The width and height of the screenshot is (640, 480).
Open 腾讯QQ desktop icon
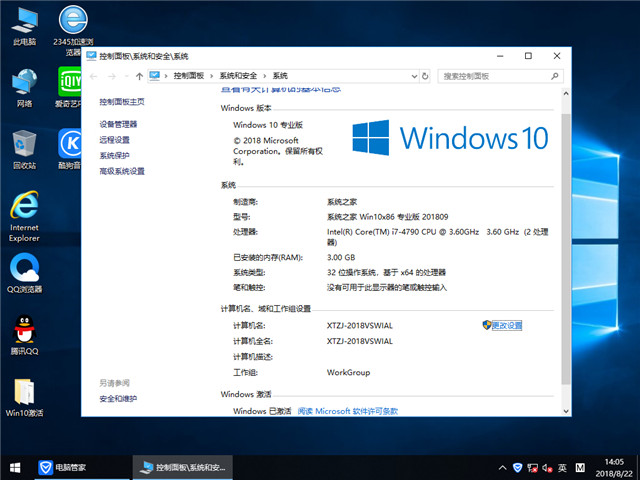pyautogui.click(x=24, y=334)
